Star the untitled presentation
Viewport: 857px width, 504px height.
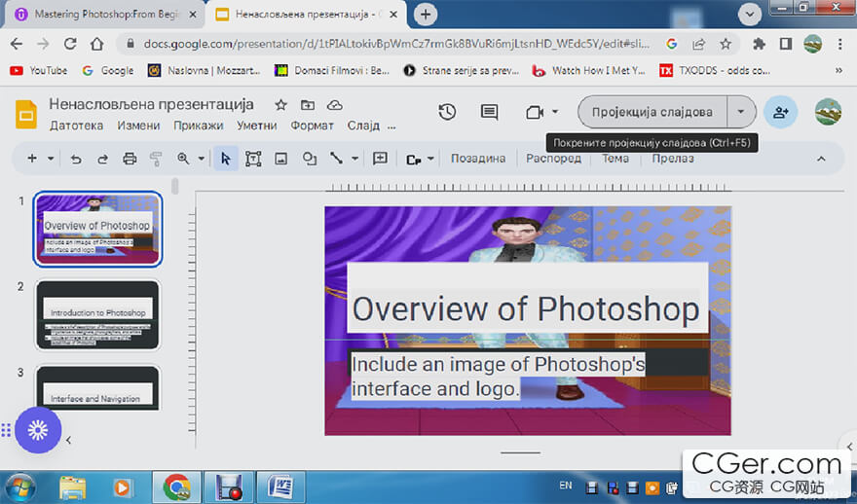(280, 105)
